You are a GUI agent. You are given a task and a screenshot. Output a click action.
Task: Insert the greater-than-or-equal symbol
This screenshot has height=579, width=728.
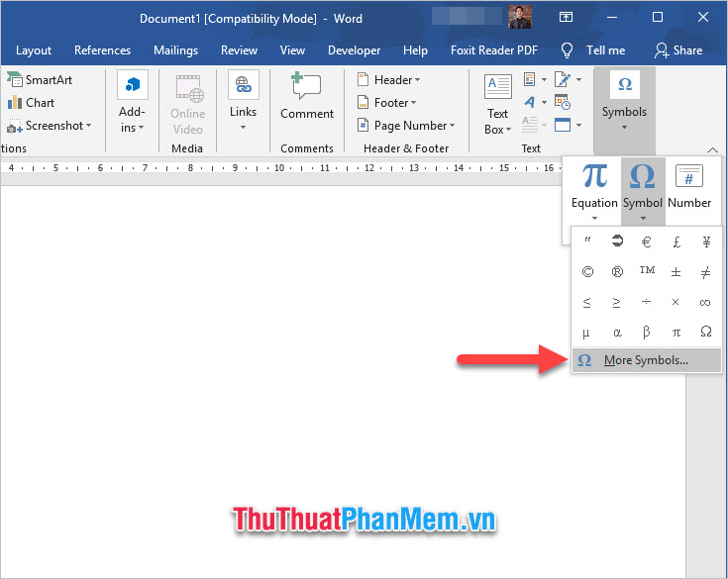[x=616, y=303]
